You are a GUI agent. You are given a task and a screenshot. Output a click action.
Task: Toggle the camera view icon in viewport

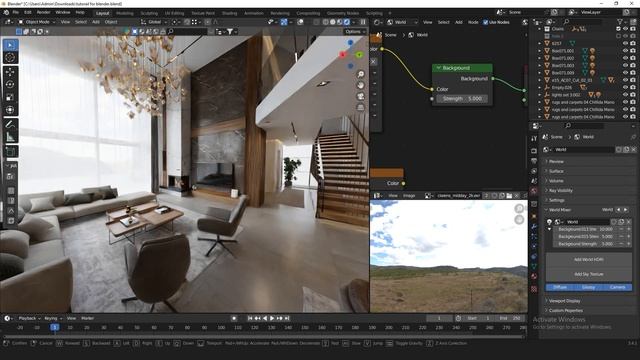pos(361,96)
